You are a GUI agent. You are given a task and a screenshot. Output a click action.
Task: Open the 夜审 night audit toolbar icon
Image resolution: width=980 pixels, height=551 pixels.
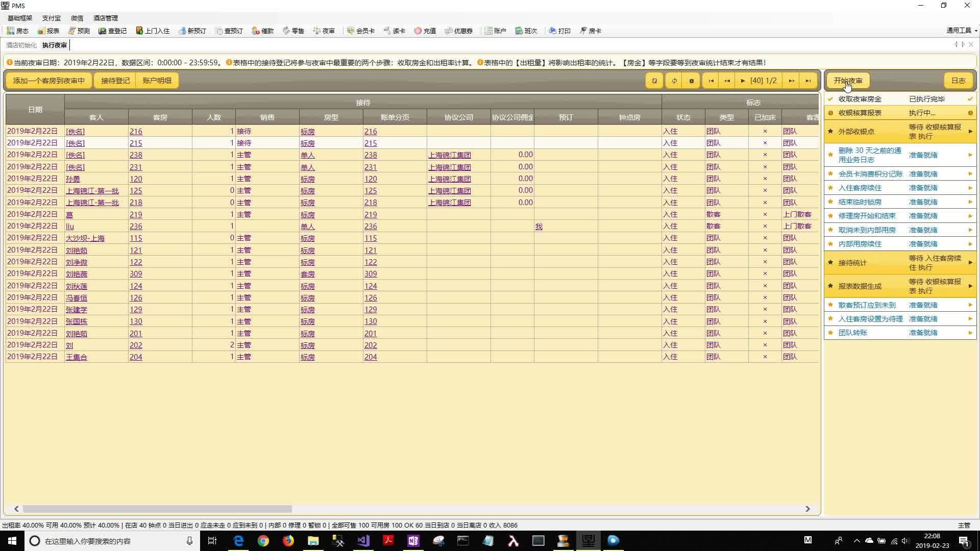pos(324,31)
